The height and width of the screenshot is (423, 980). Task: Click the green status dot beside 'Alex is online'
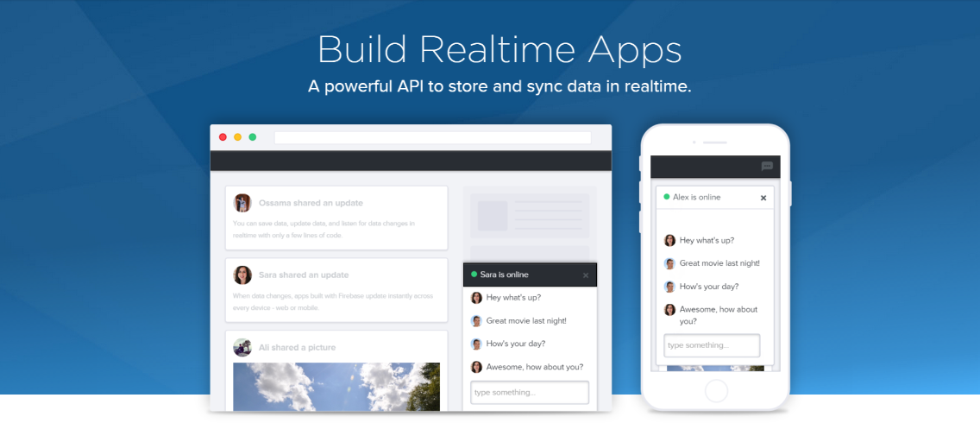666,197
